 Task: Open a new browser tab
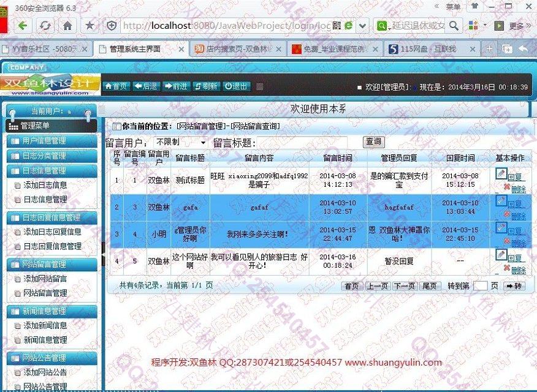point(489,49)
